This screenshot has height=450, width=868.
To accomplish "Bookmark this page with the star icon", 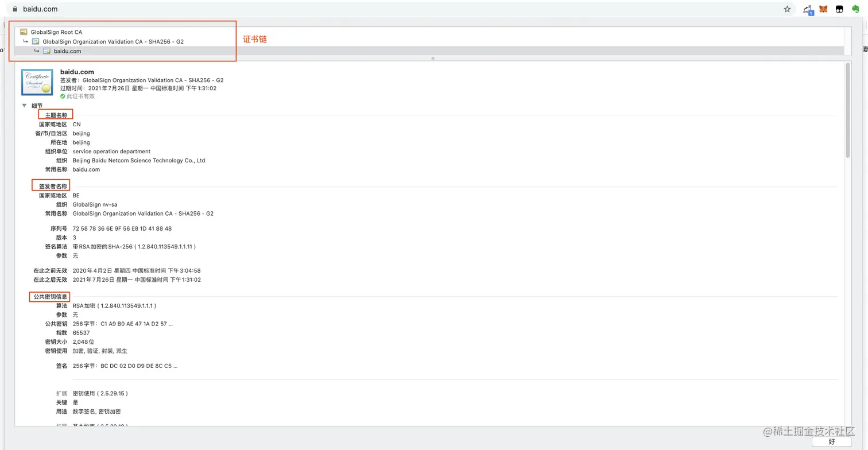I will point(787,9).
